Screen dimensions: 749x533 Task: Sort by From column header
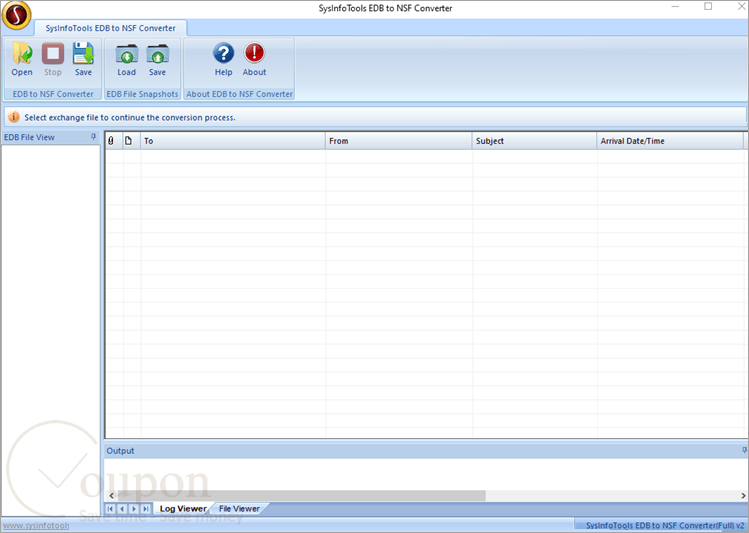398,141
